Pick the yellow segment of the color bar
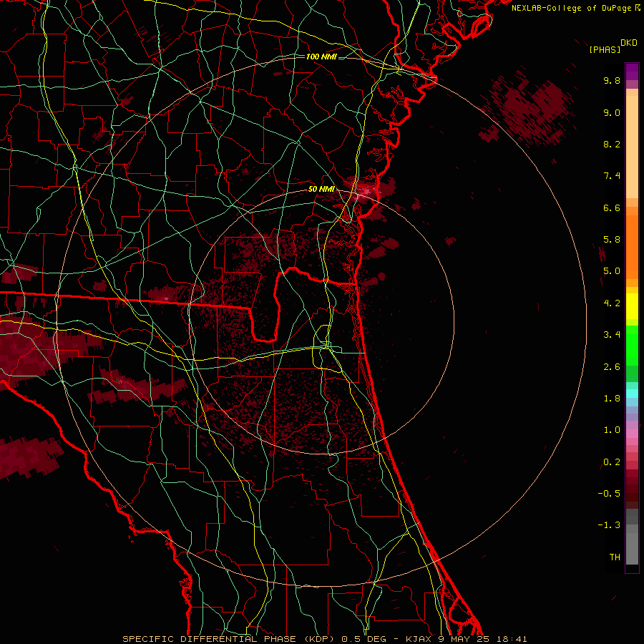The width and height of the screenshot is (644, 644). click(632, 306)
